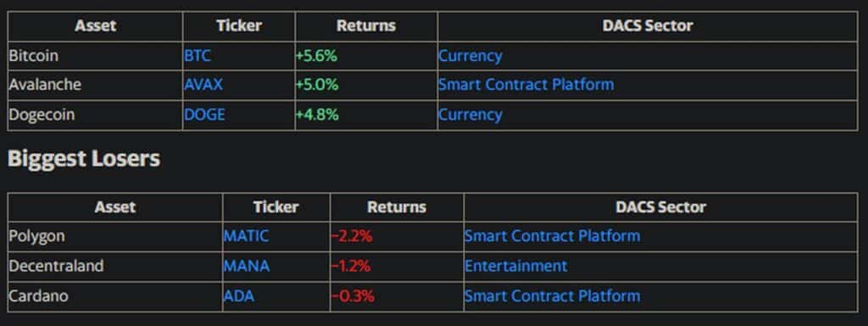
Task: Open the BTC ticker link
Action: [198, 56]
